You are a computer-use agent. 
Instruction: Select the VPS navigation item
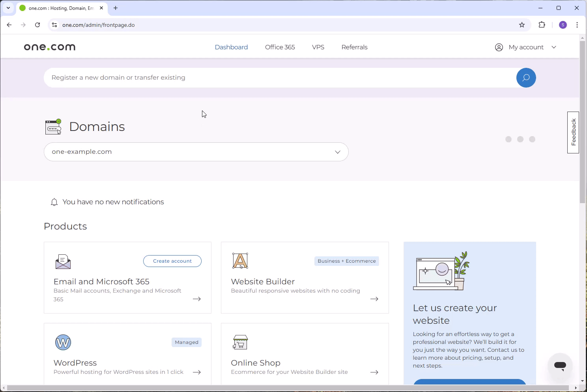click(x=318, y=47)
